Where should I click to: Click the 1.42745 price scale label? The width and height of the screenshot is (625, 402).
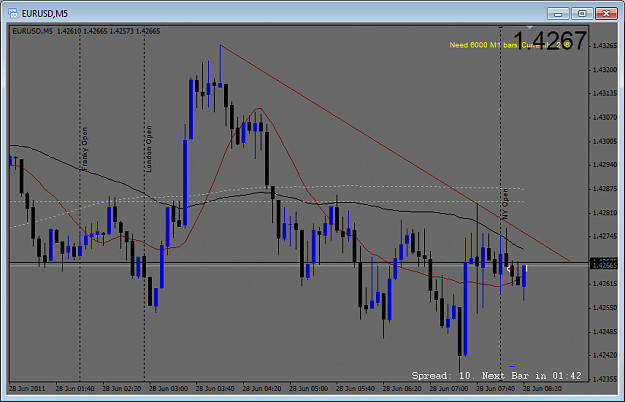click(x=605, y=236)
